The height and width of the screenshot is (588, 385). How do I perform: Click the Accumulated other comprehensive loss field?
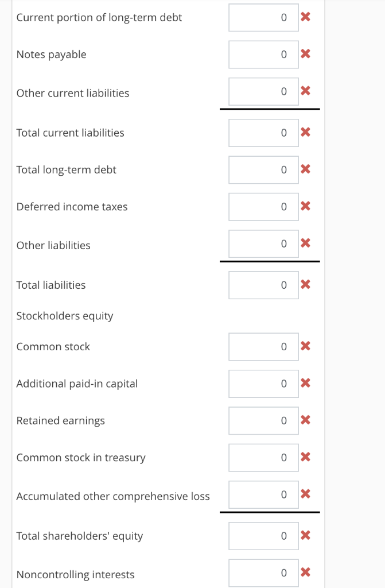[263, 494]
